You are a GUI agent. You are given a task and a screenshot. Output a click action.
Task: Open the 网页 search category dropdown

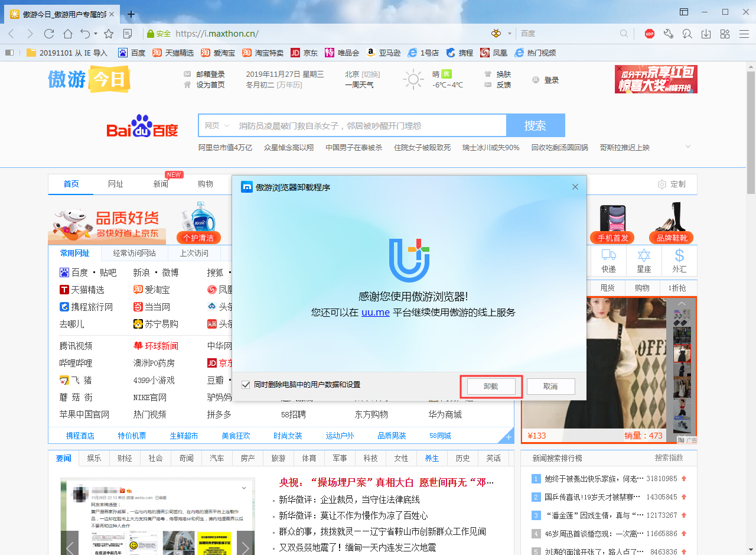(x=216, y=125)
